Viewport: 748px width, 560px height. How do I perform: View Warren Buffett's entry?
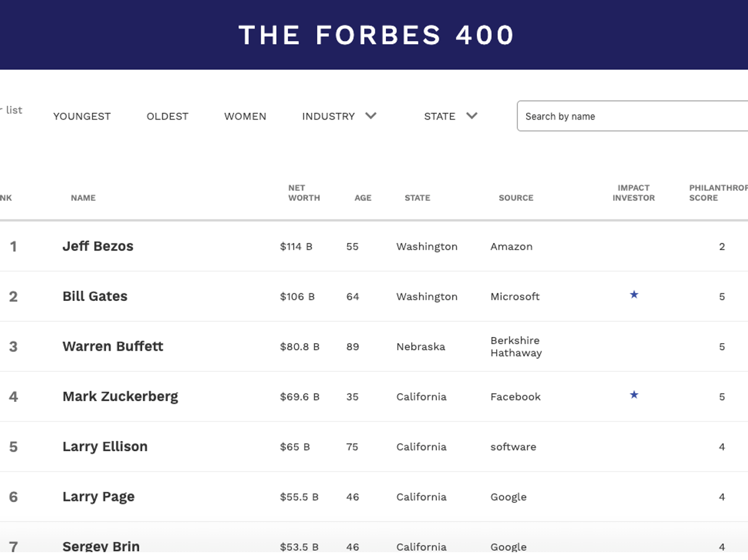coord(112,346)
